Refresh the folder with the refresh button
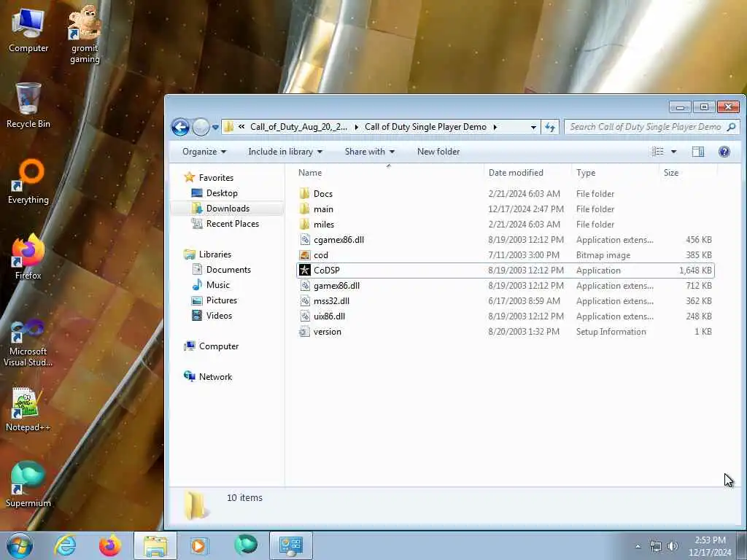The height and width of the screenshot is (560, 747). pyautogui.click(x=550, y=127)
